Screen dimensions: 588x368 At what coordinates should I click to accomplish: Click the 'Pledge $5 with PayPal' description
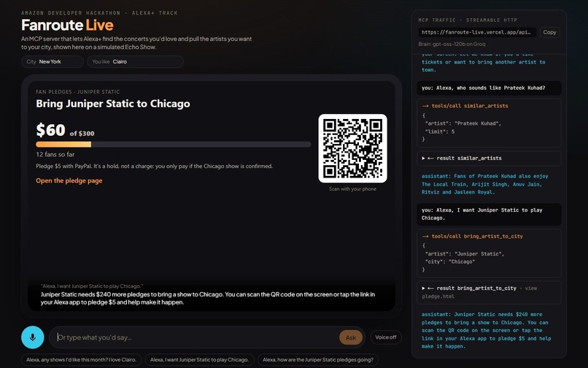coord(154,166)
